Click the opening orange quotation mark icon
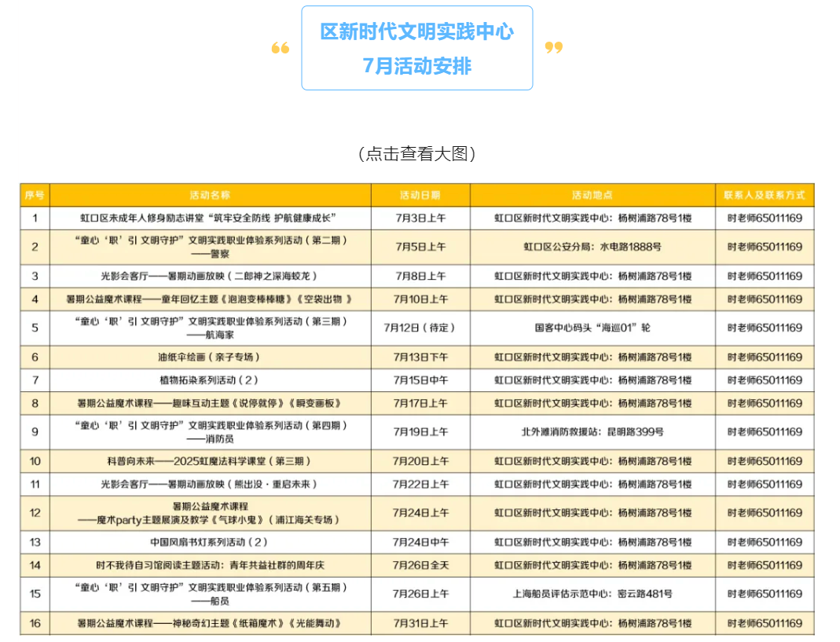 pos(281,48)
